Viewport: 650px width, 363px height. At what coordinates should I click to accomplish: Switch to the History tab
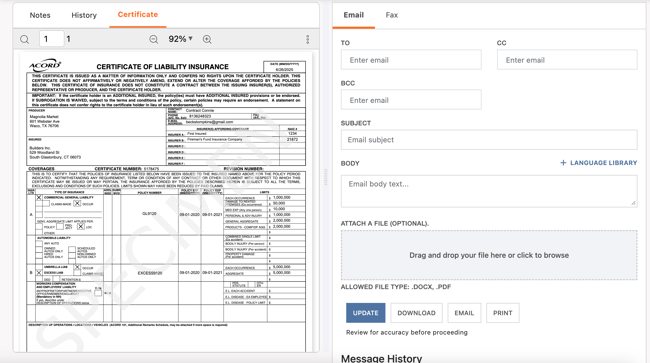click(x=84, y=15)
